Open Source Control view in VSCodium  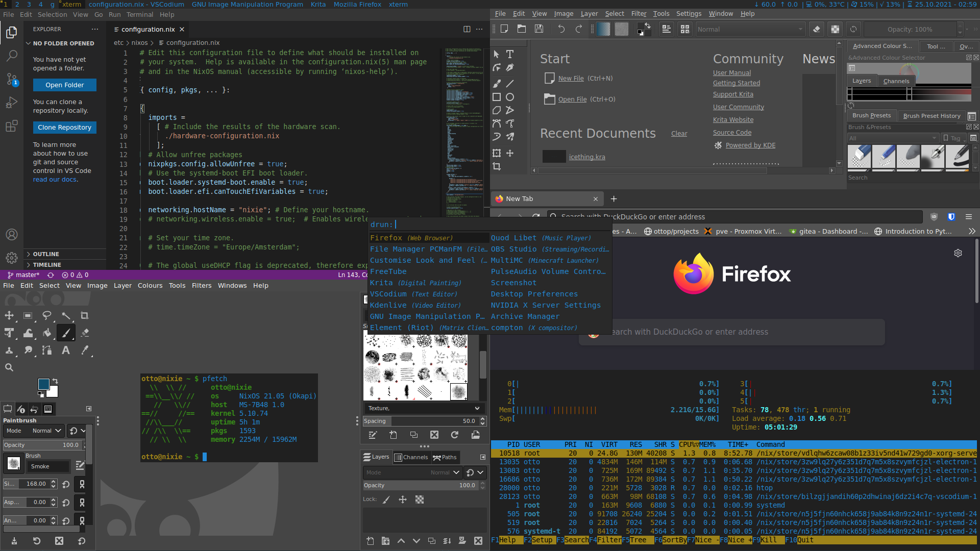pos(12,79)
